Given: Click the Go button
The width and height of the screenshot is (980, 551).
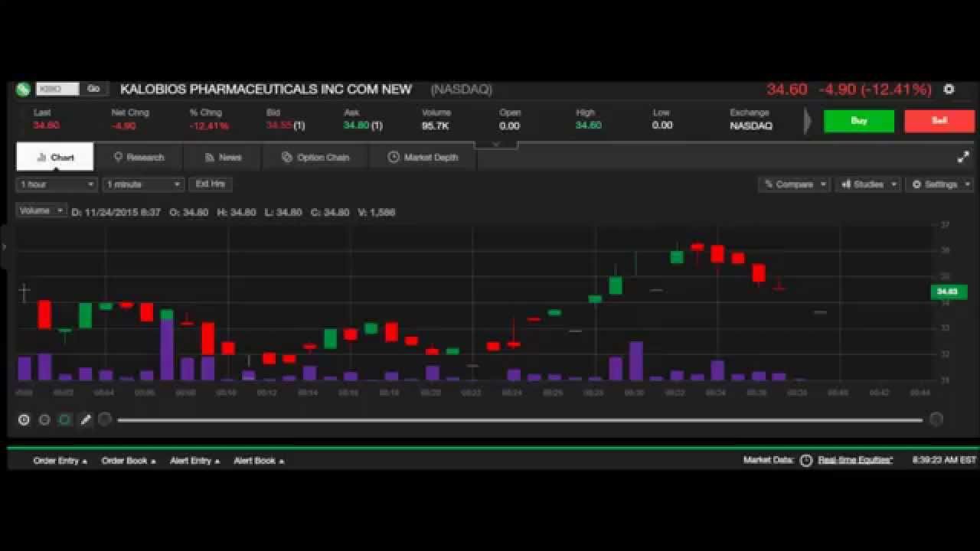Looking at the screenshot, I should (x=93, y=89).
